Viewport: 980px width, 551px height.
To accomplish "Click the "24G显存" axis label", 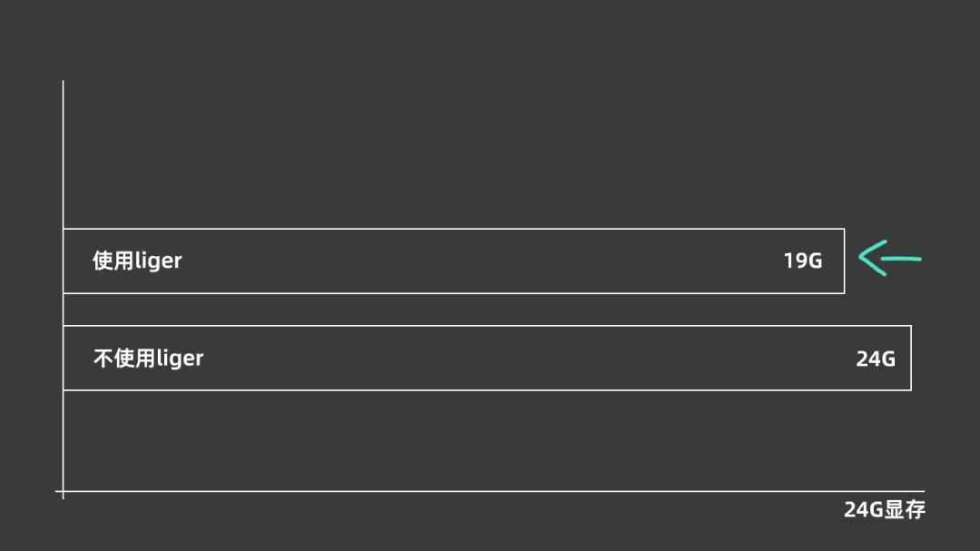I will click(884, 509).
